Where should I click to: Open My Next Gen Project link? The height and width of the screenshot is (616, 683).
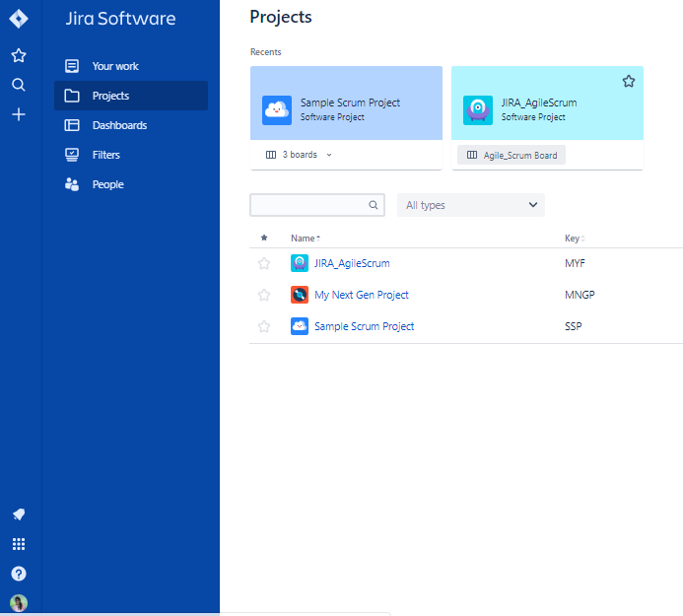click(x=362, y=295)
